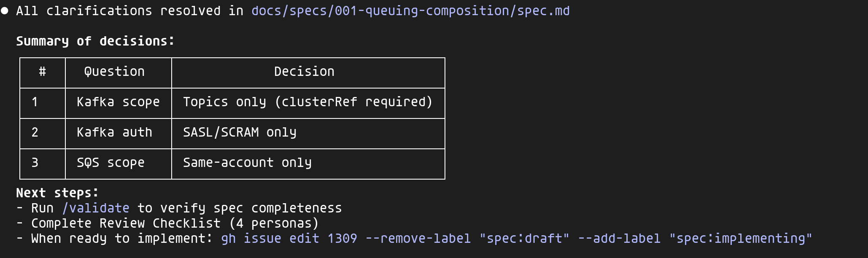Click 'Topics only (clusterRef required)' decision

[x=307, y=102]
